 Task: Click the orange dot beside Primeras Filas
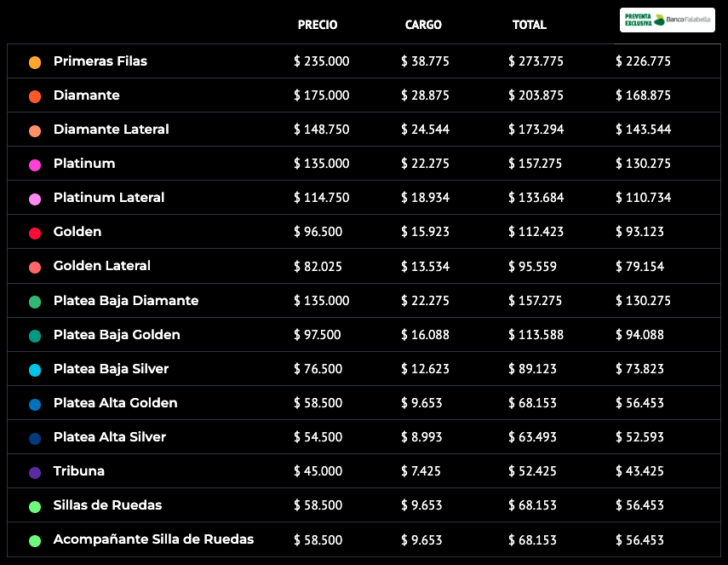(35, 62)
